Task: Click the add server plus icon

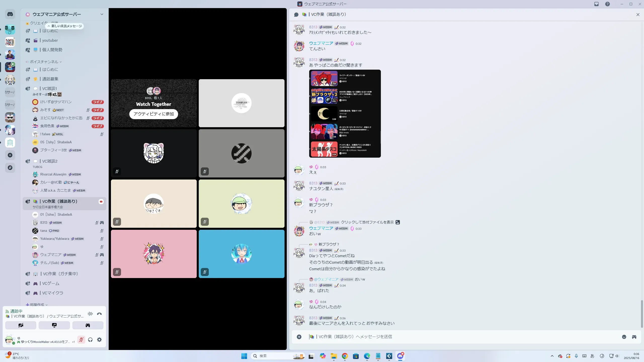Action: click(10, 155)
